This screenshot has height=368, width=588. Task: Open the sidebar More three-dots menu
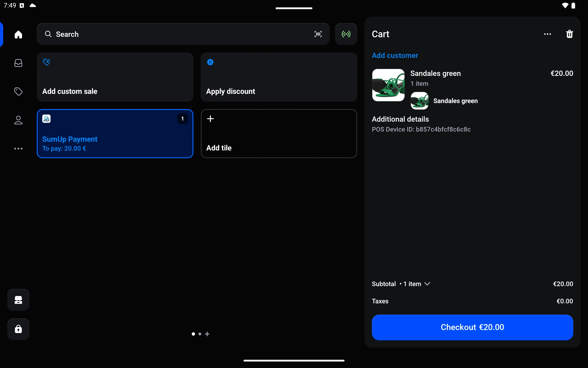(x=18, y=149)
